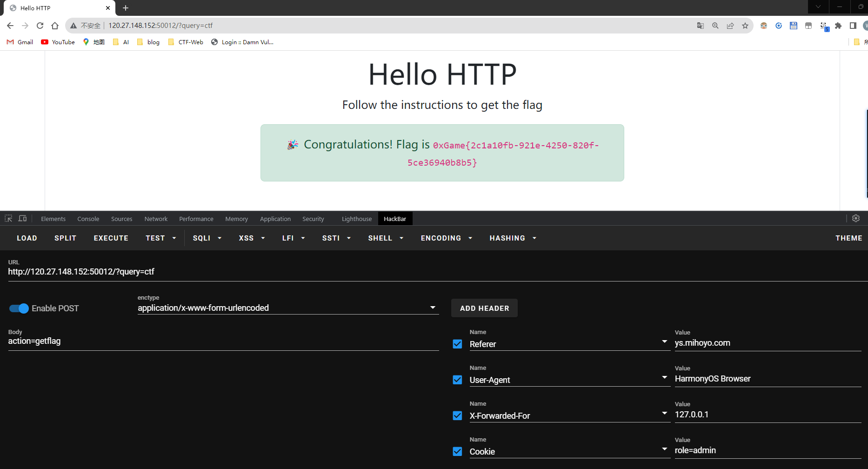This screenshot has width=868, height=469.
Task: Open the AI bookmarks folder
Action: 121,42
